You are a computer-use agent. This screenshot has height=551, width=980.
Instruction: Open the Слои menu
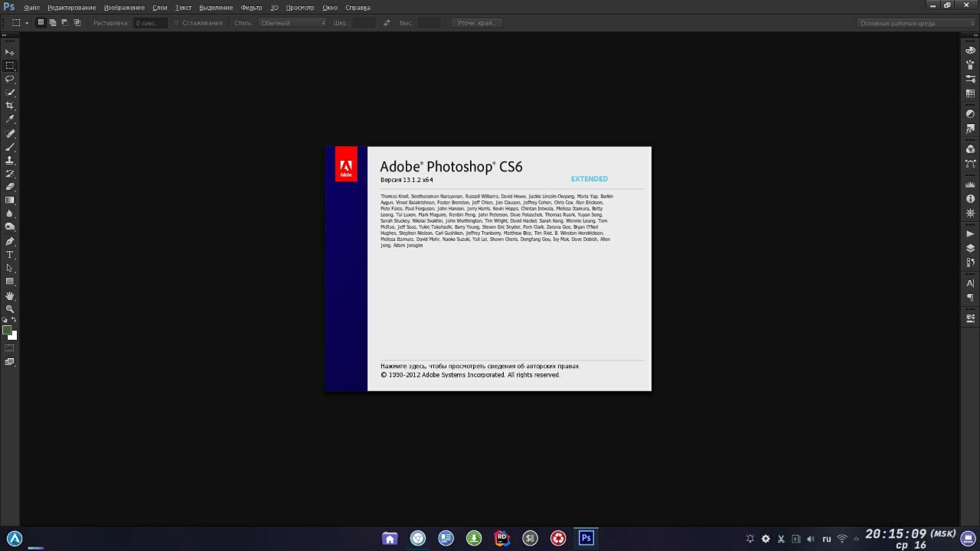tap(160, 7)
